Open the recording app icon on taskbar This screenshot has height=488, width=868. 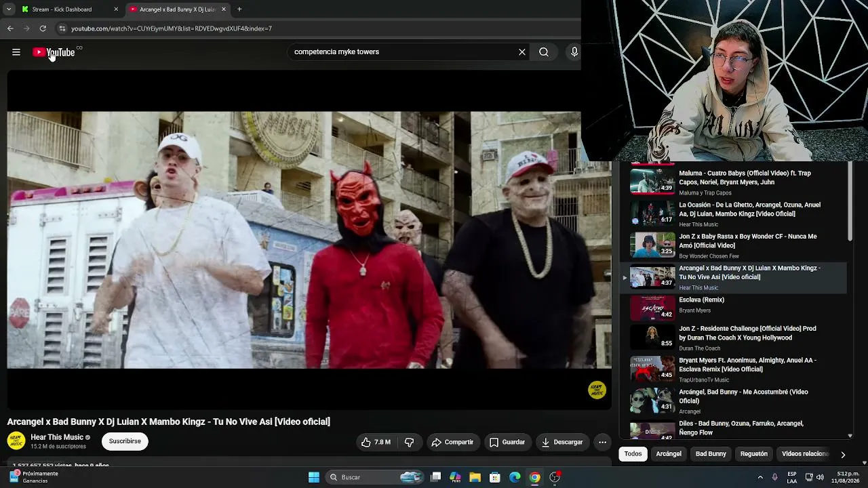(555, 477)
